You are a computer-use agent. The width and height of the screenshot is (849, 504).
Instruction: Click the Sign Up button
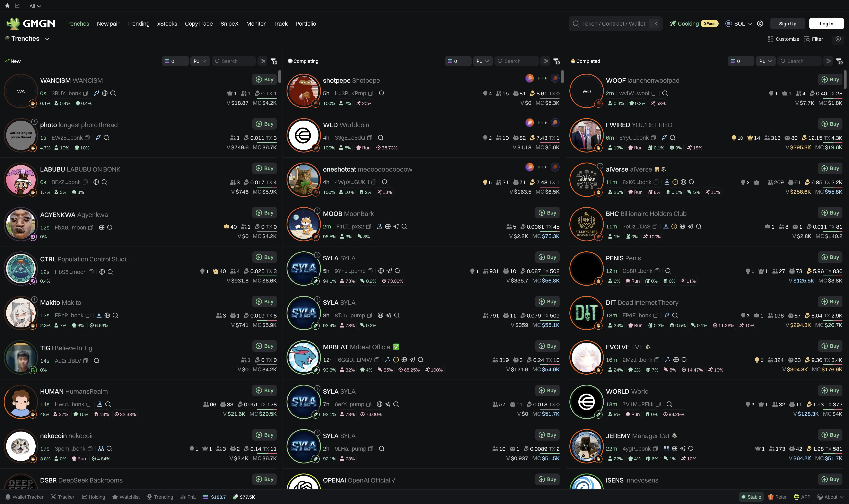tap(788, 24)
